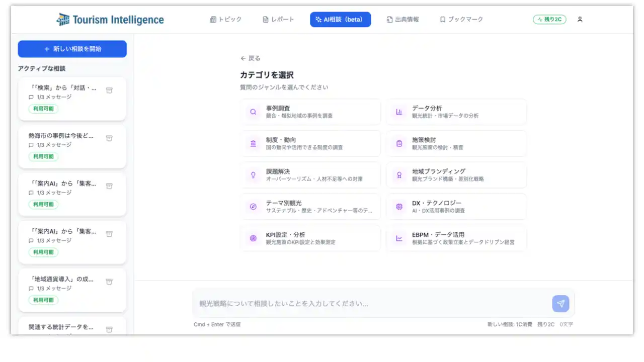644x362 pixels.
Task: Open the 出典情報 tab
Action: coord(403,20)
